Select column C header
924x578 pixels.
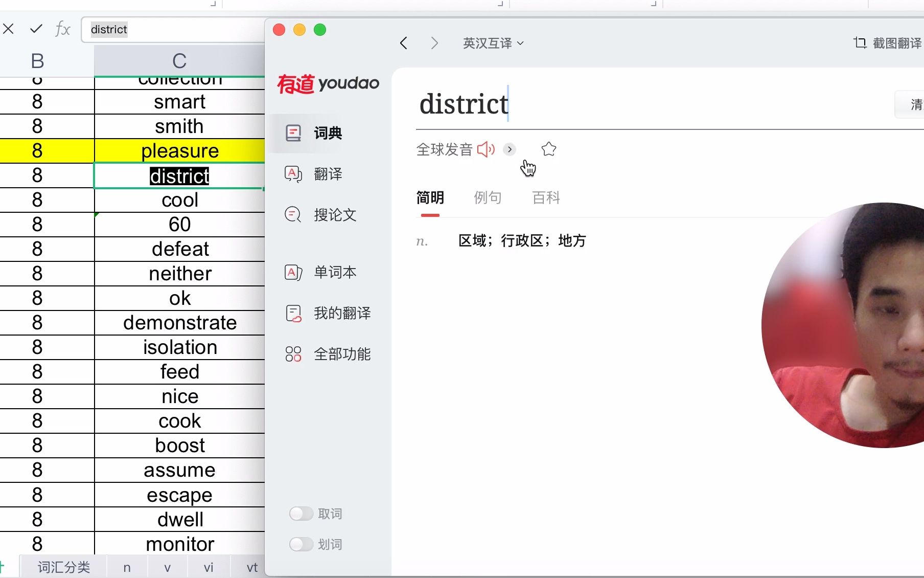tap(179, 61)
